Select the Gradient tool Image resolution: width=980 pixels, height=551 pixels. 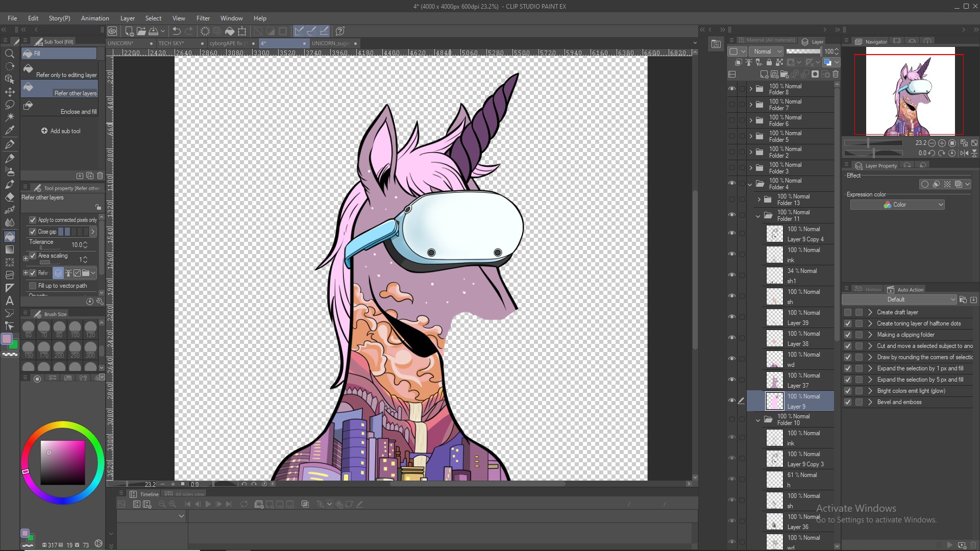click(x=9, y=249)
